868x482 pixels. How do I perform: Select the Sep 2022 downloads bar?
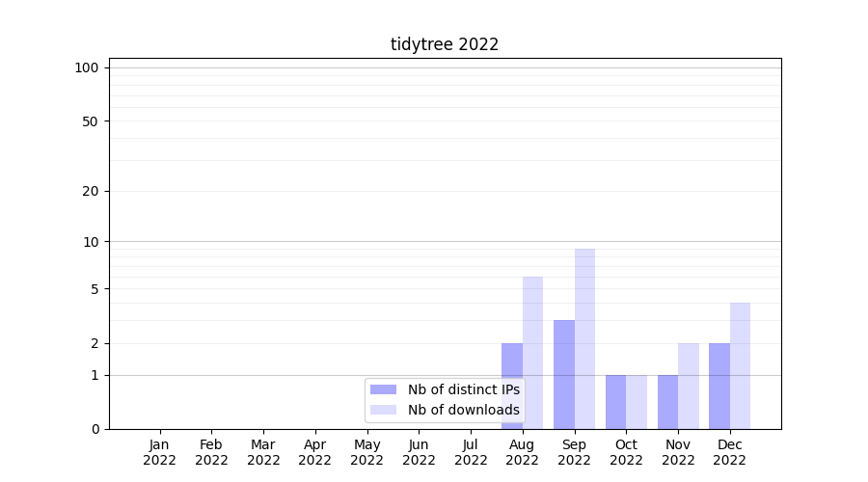click(x=584, y=338)
